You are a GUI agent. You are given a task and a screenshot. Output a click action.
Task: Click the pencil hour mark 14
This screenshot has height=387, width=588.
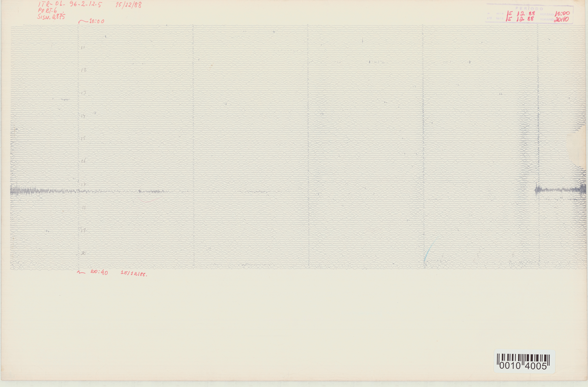point(83,116)
